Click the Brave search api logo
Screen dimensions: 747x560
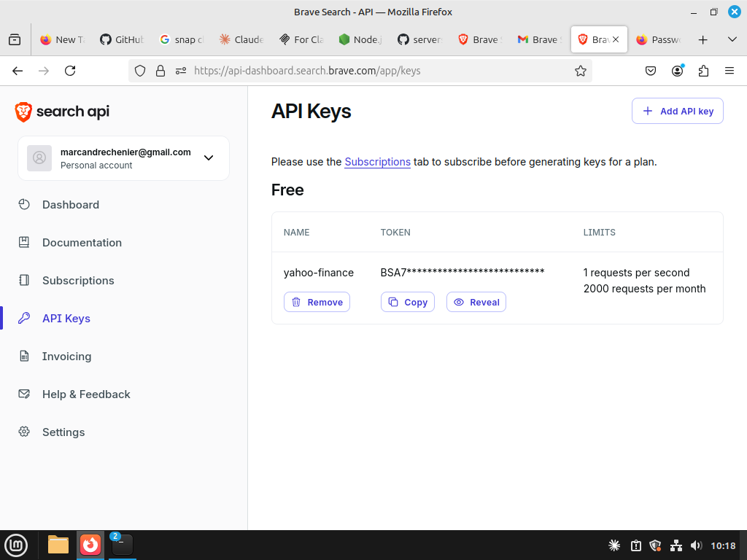[62, 112]
